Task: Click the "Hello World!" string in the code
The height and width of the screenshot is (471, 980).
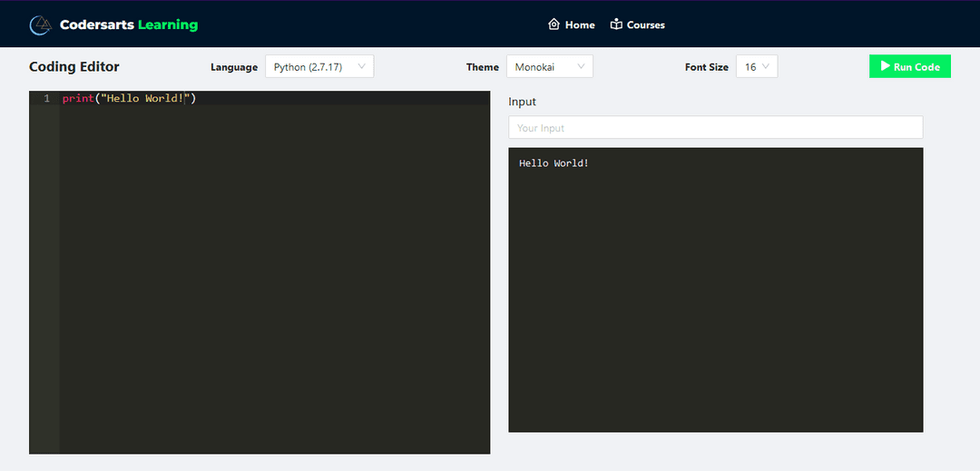Action: click(x=145, y=98)
